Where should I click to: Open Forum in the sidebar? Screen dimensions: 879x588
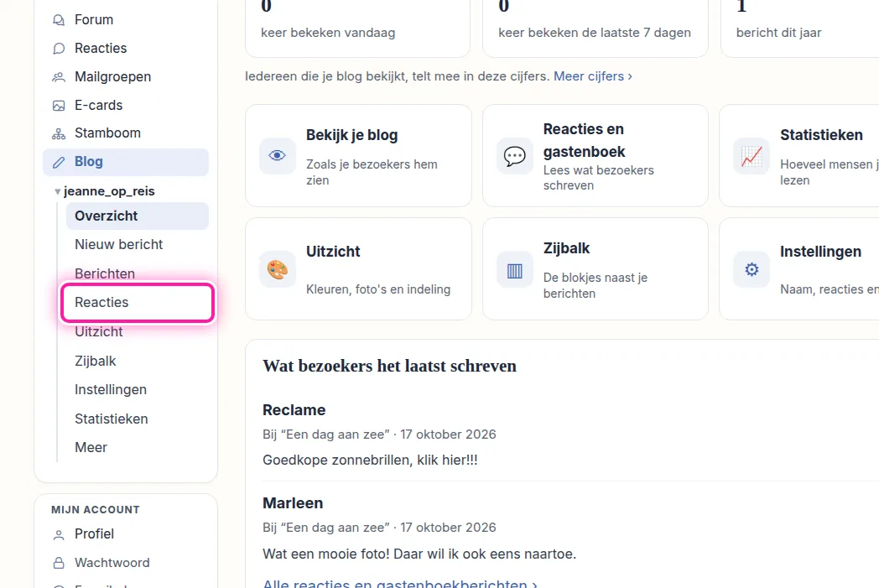[x=94, y=19]
